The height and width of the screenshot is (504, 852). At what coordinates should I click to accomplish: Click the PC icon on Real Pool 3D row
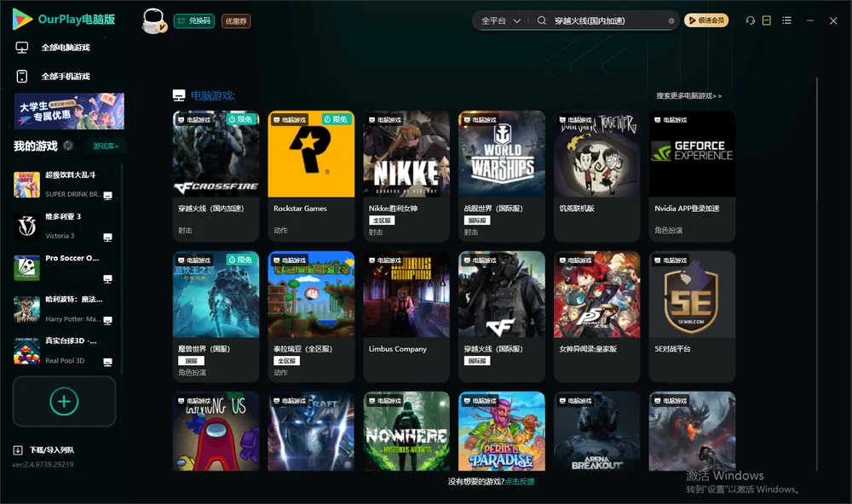(x=107, y=363)
